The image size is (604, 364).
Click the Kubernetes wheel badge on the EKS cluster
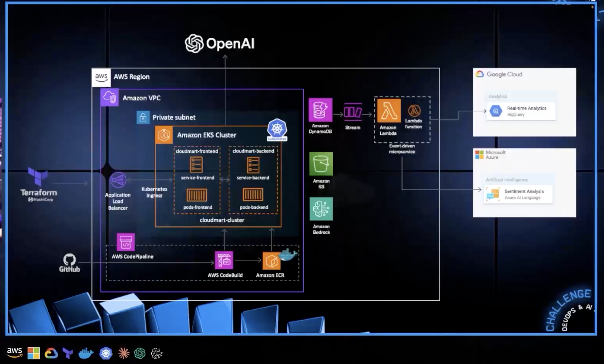tap(277, 130)
